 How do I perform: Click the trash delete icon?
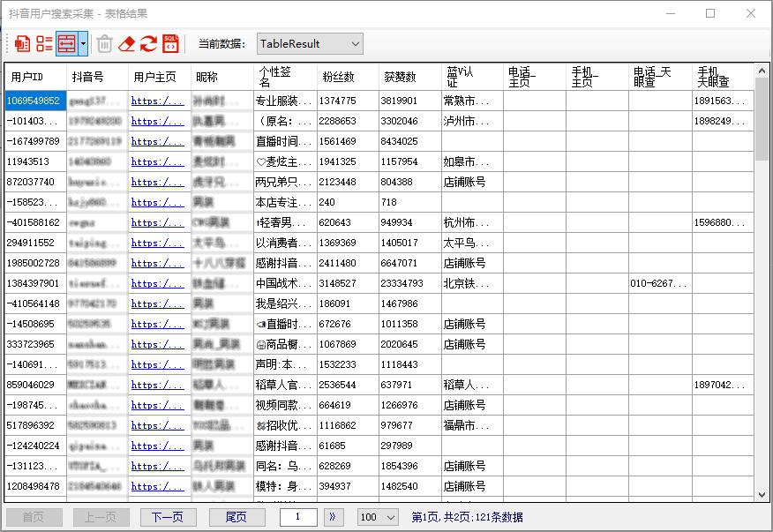[104, 43]
